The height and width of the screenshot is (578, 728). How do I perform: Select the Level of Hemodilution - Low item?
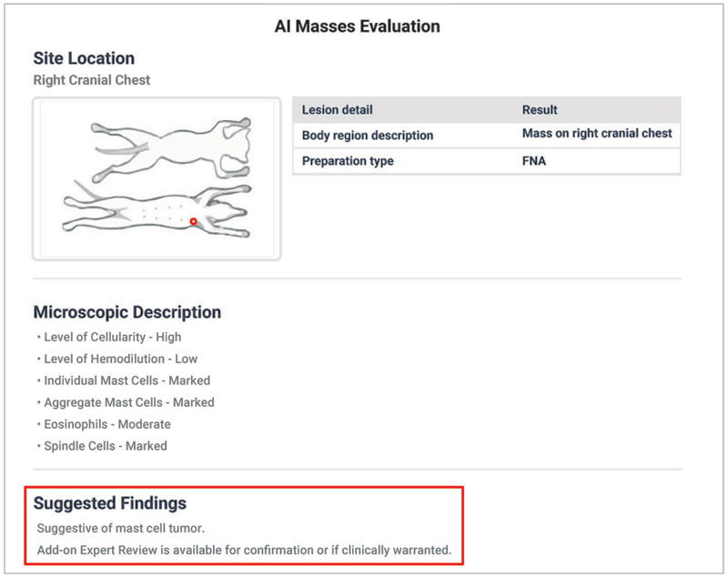121,359
